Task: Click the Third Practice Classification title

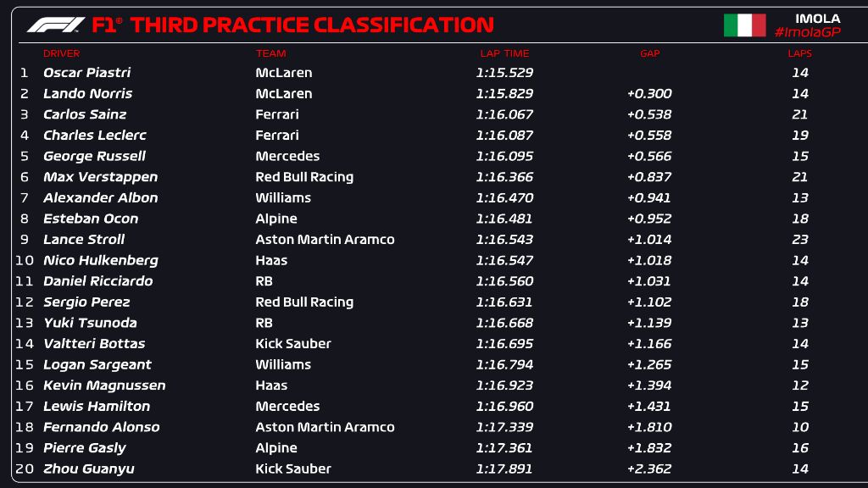Action: tap(312, 25)
